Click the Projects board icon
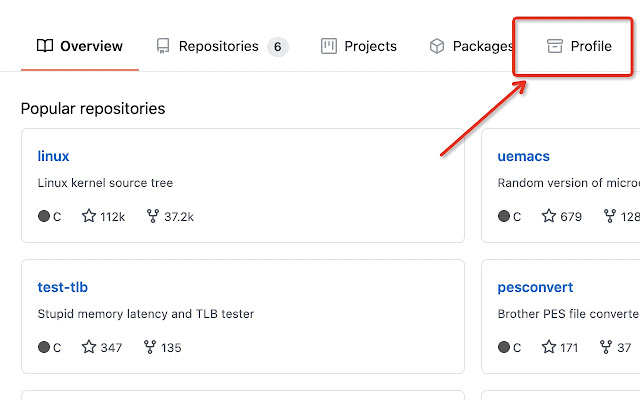This screenshot has width=640, height=400. click(x=329, y=46)
